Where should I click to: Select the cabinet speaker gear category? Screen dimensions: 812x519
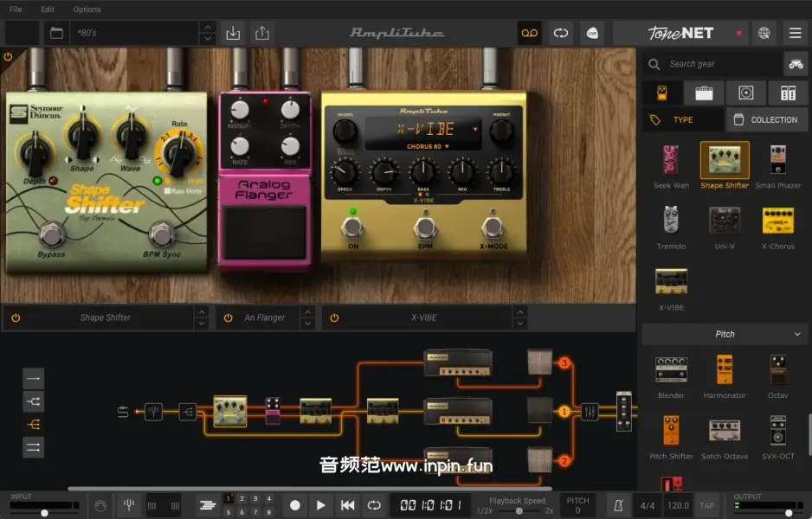tap(745, 93)
